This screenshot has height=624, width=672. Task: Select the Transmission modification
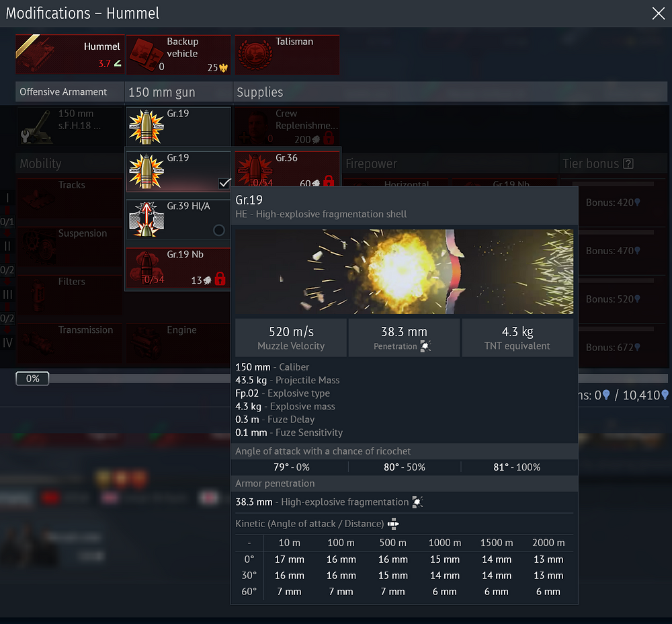(x=71, y=343)
